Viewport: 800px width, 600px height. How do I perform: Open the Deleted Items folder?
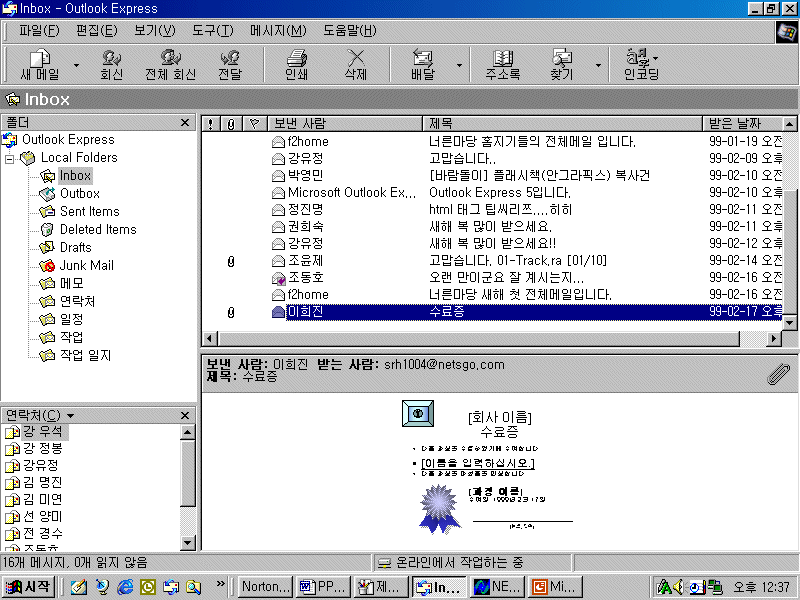98,230
